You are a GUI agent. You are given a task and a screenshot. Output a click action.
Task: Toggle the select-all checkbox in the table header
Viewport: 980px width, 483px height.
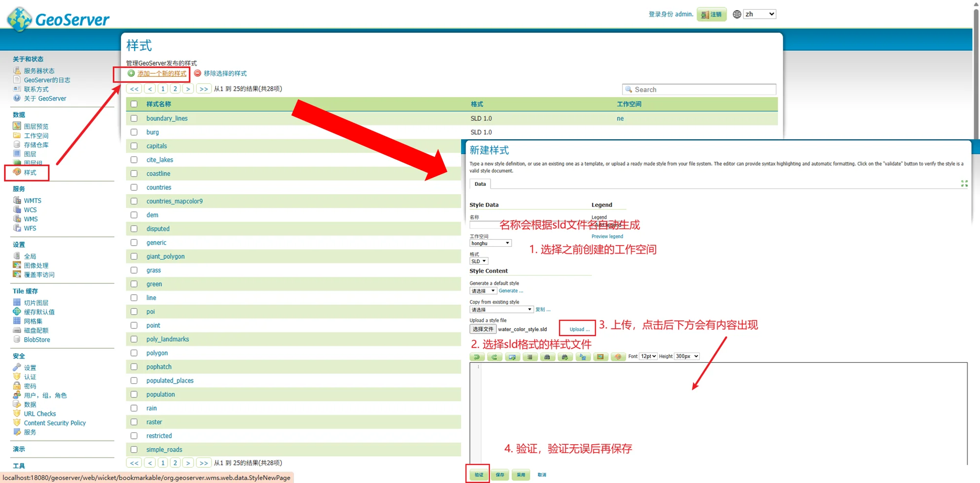pyautogui.click(x=134, y=104)
